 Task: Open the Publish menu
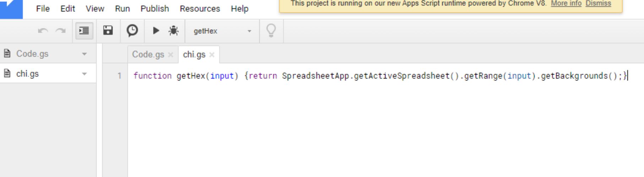[155, 9]
